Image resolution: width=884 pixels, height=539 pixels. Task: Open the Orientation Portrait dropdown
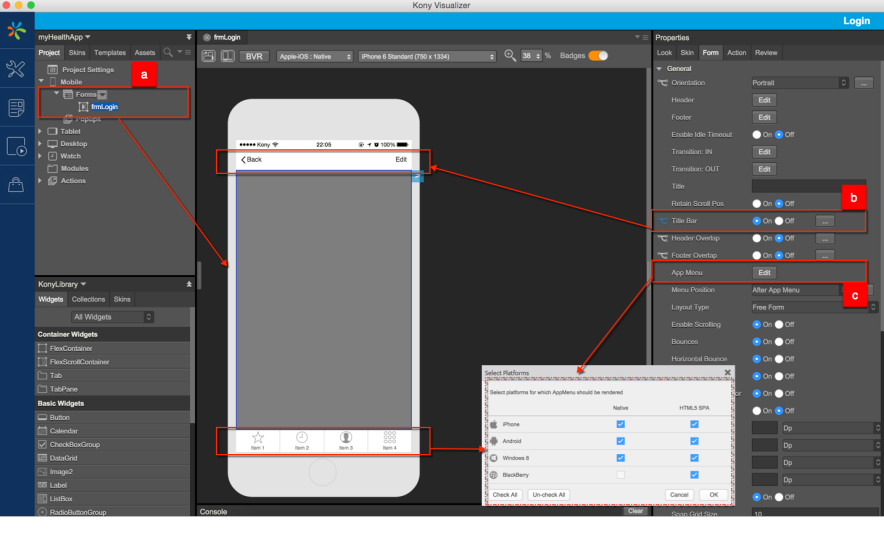(x=799, y=83)
